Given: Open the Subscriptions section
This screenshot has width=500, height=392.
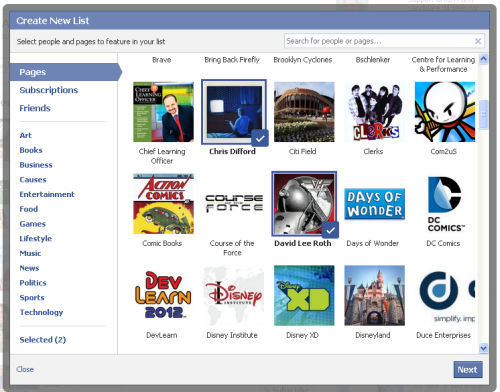Looking at the screenshot, I should 49,90.
